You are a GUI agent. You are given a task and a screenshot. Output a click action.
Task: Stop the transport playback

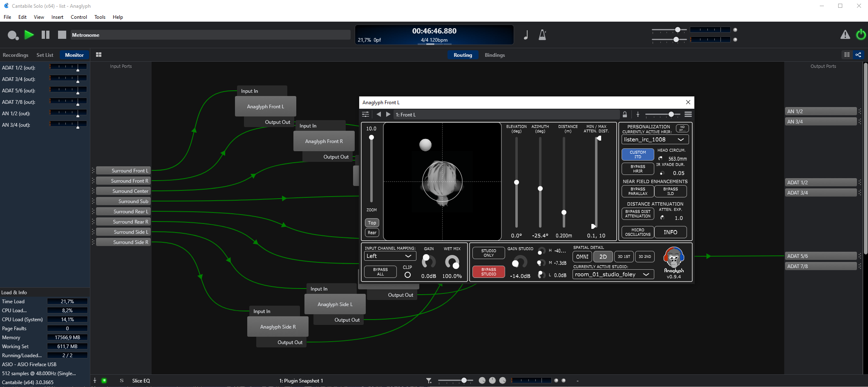coord(62,35)
